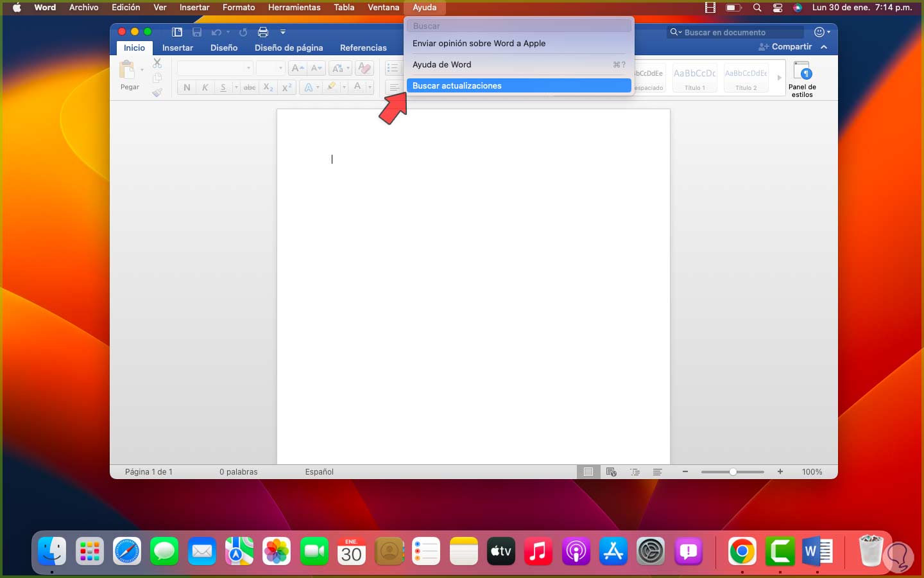Open System Settings gear in the Dock
924x578 pixels.
651,552
